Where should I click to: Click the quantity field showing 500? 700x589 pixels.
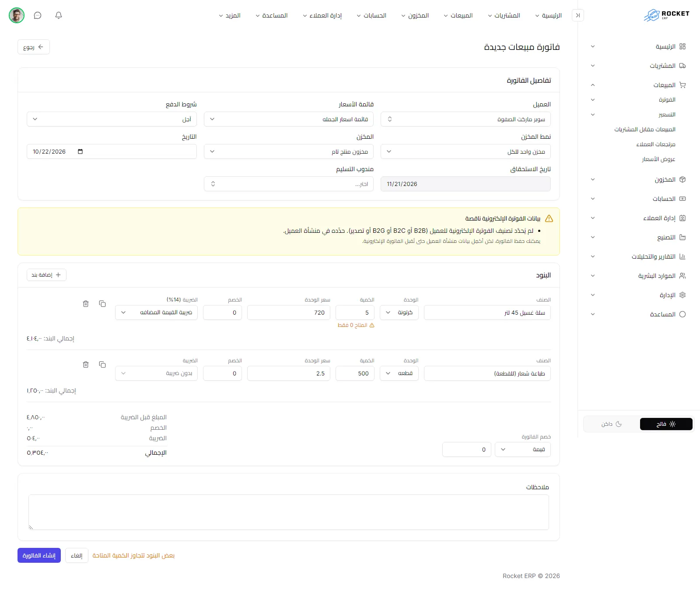[x=355, y=373]
